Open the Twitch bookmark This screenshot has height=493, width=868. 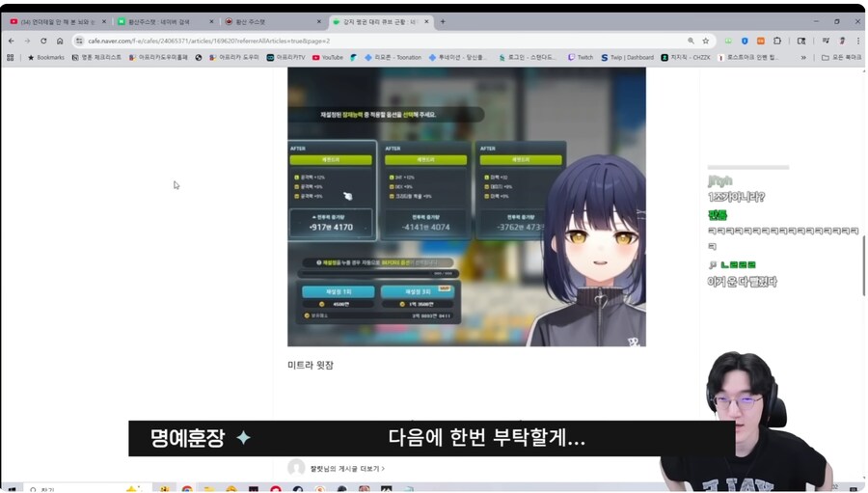click(x=581, y=57)
